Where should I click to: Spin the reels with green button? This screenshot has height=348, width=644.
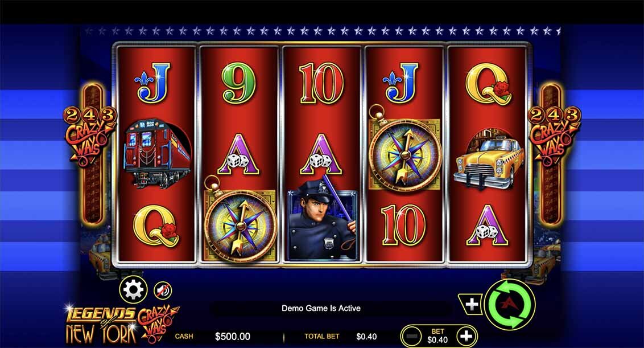(x=510, y=305)
